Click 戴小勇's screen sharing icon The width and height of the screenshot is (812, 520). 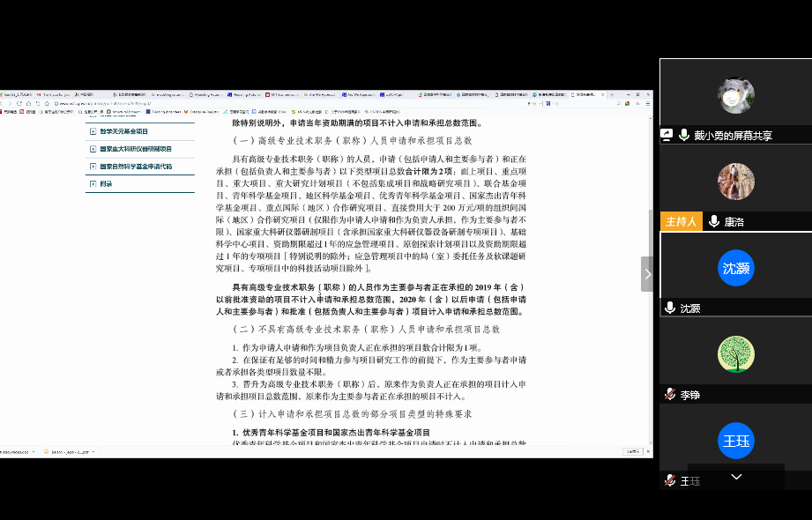coord(667,135)
